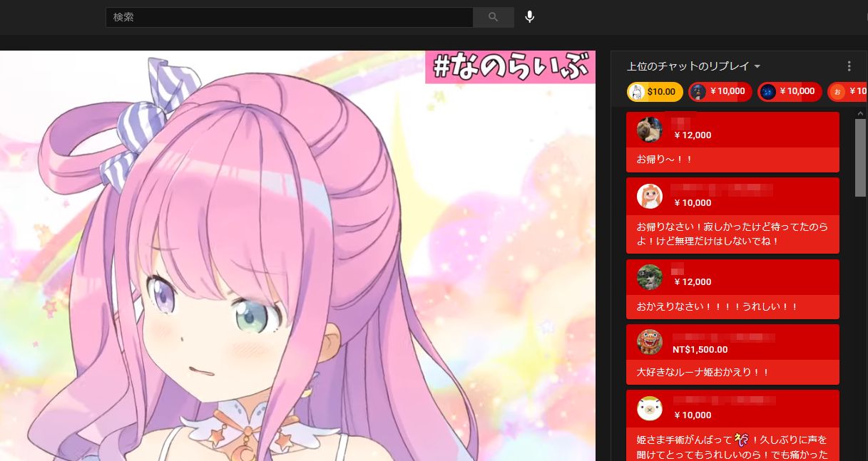
Task: Click ￥12,000 amount above お帰り～！！
Action: [x=692, y=135]
